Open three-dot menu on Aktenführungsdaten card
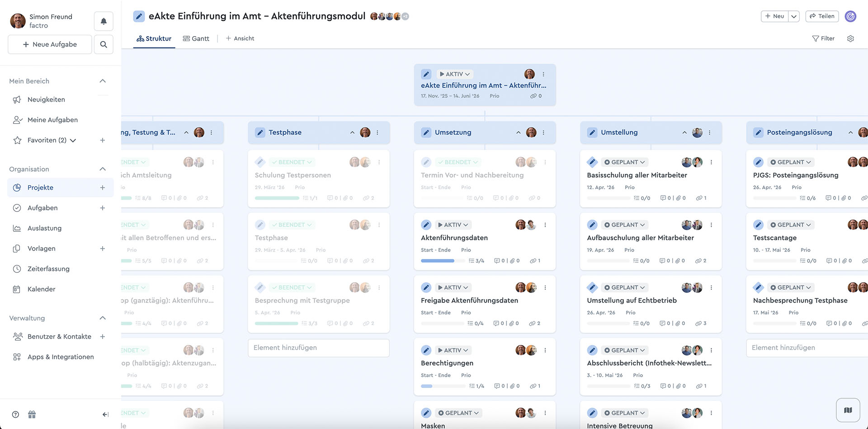868x429 pixels. [545, 225]
